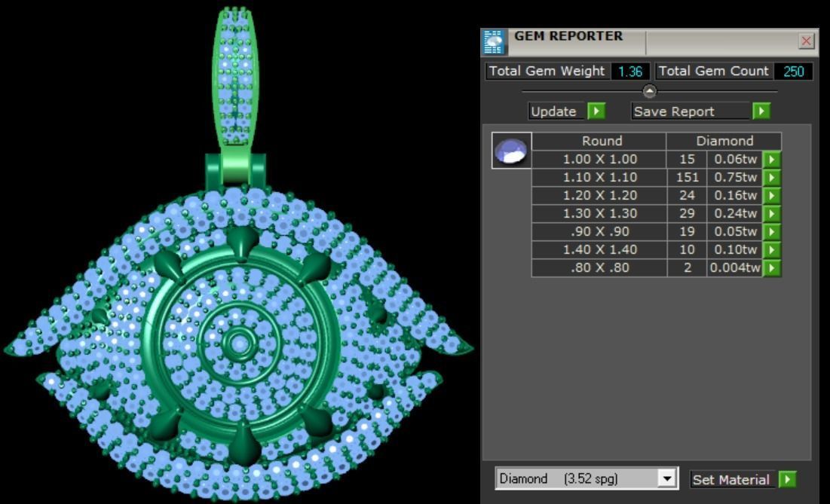Click the green arrow next to Save Report
Viewport: 830px width, 504px height.
(x=761, y=111)
